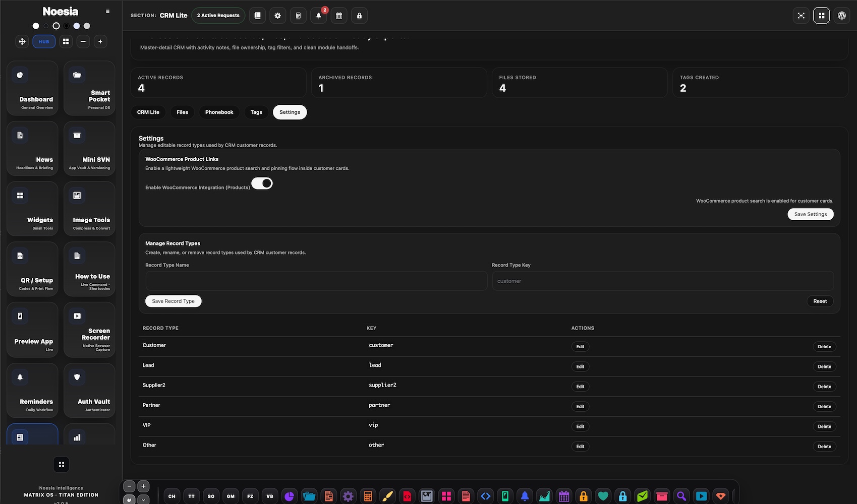
Task: Switch to the Files tab
Action: click(183, 112)
